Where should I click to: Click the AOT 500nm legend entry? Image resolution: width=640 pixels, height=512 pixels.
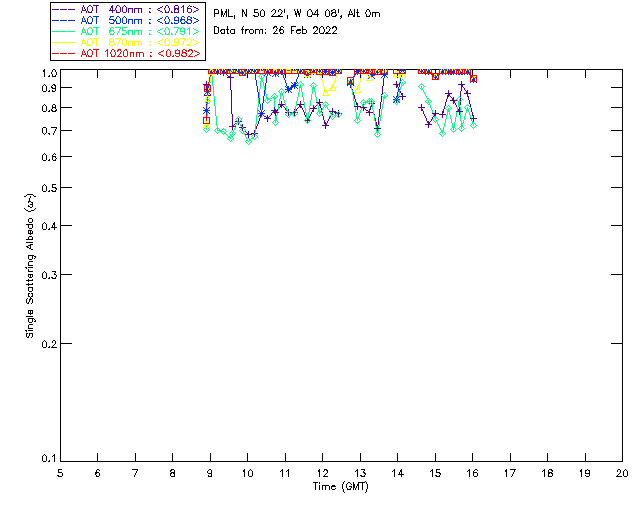pyautogui.click(x=126, y=20)
